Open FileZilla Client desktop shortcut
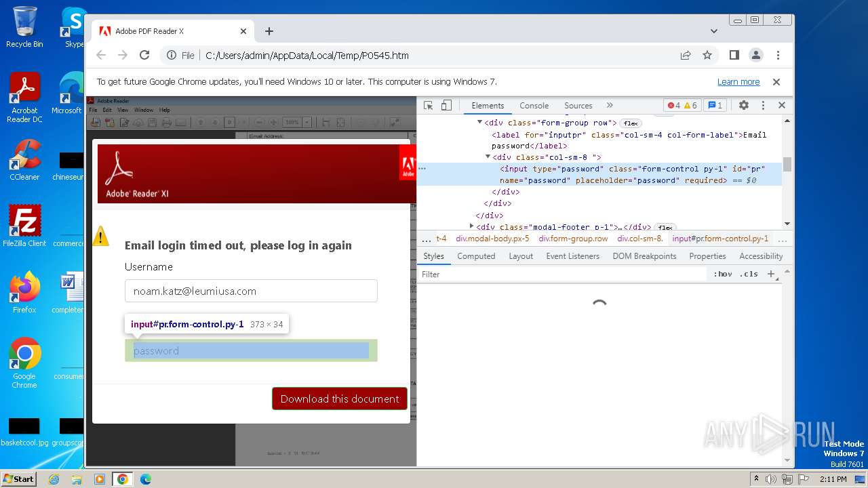Viewport: 868px width, 488px height. click(x=24, y=226)
